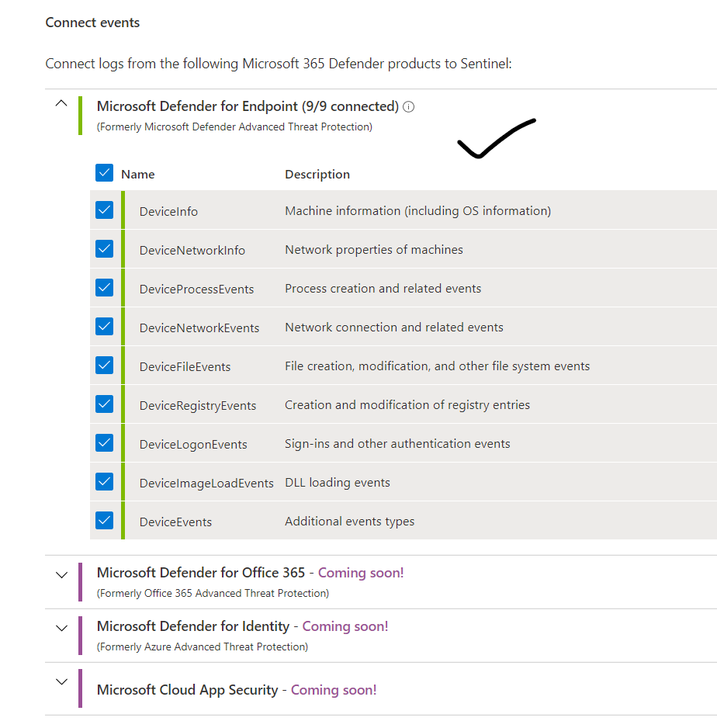Screen dimensions: 717x728
Task: Toggle the DeviceRegistryEvents checkbox
Action: click(x=104, y=404)
